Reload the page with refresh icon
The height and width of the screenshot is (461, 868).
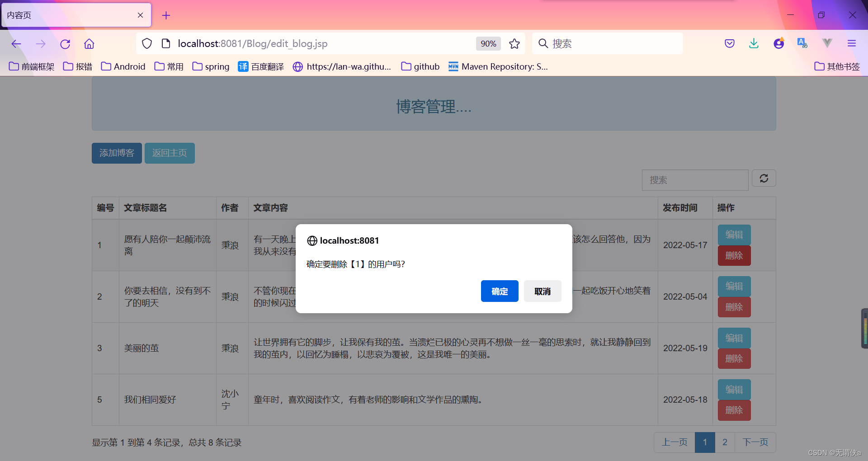(65, 44)
